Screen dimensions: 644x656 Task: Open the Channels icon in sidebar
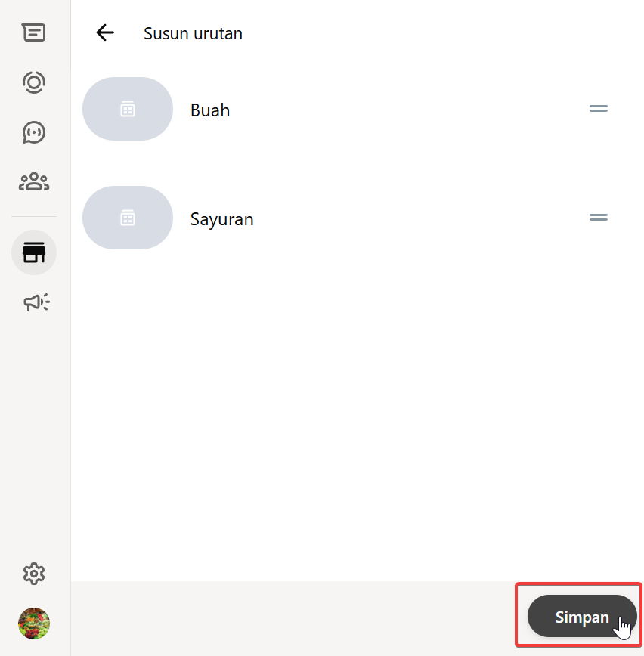click(x=34, y=132)
